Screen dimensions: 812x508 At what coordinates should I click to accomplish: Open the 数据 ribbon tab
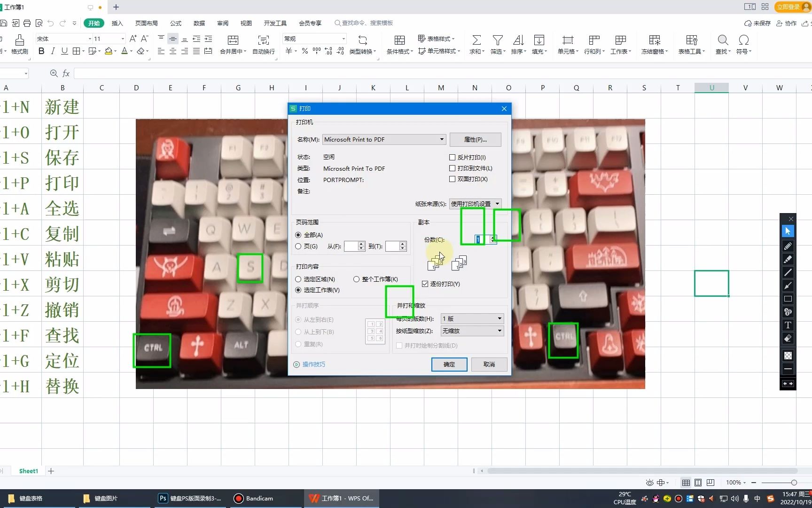pos(199,23)
